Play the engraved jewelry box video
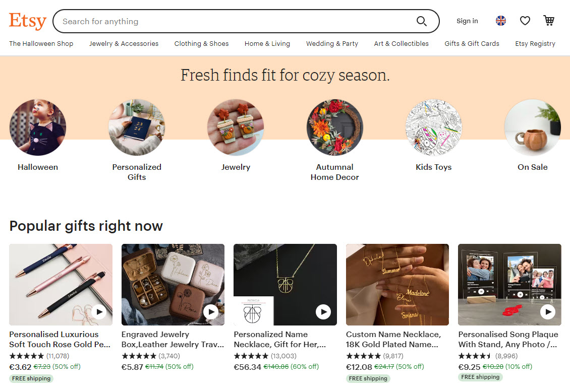The image size is (570, 392). tap(211, 312)
